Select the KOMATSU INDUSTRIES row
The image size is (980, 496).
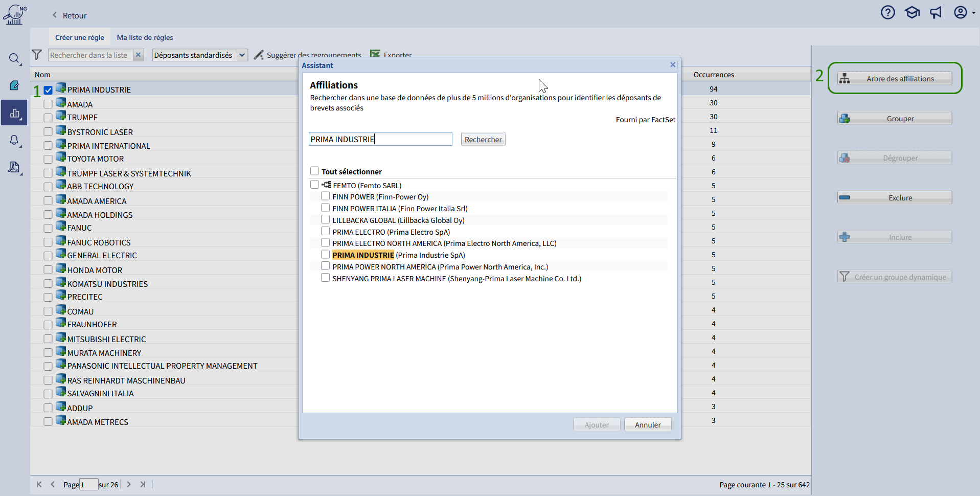pyautogui.click(x=107, y=284)
